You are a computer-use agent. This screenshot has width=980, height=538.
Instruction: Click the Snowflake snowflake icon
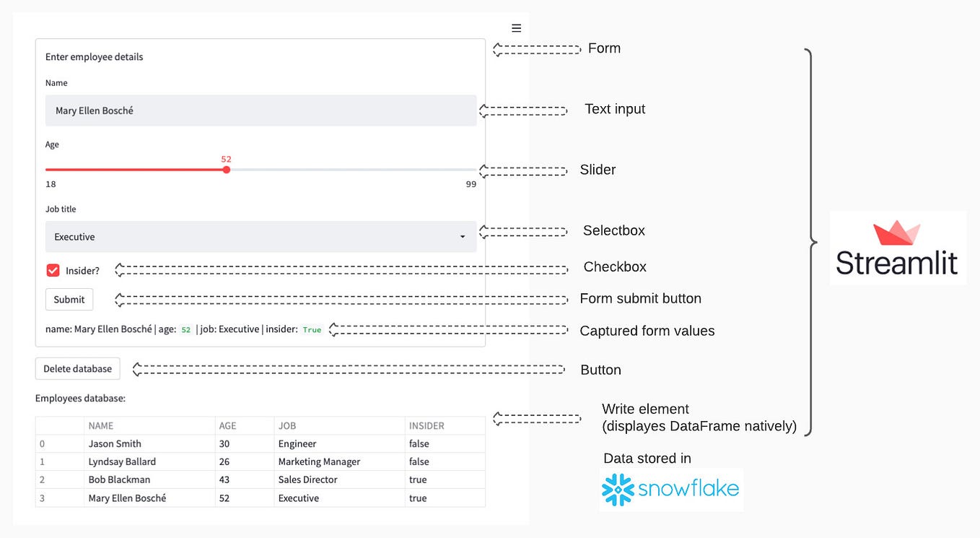(x=617, y=490)
